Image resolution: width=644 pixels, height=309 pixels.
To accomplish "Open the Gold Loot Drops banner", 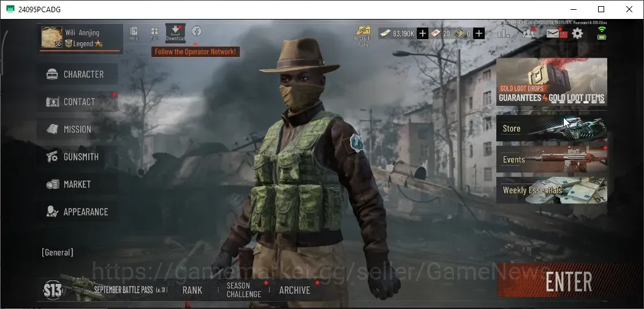I will coord(551,81).
